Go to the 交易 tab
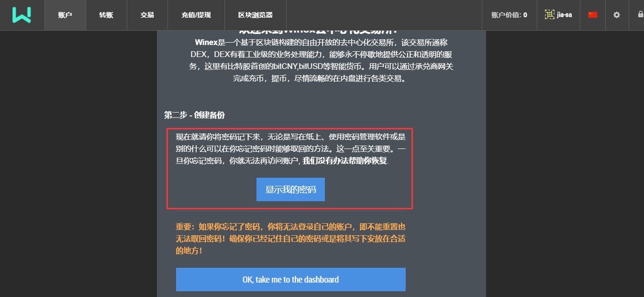 147,15
